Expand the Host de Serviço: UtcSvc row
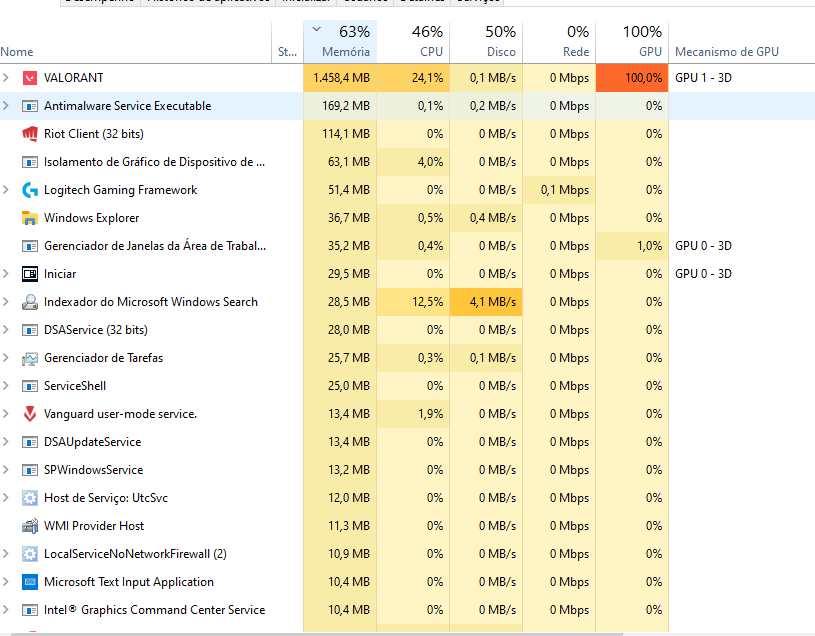Screen dimensions: 815x636 point(6,498)
